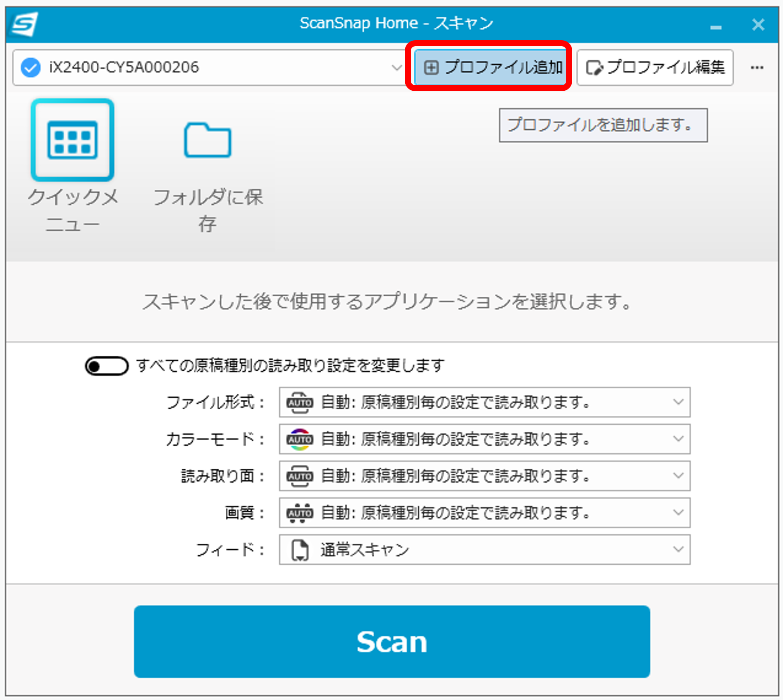Click the rainbow AUTO color mode icon
The height and width of the screenshot is (700, 783).
click(x=299, y=439)
